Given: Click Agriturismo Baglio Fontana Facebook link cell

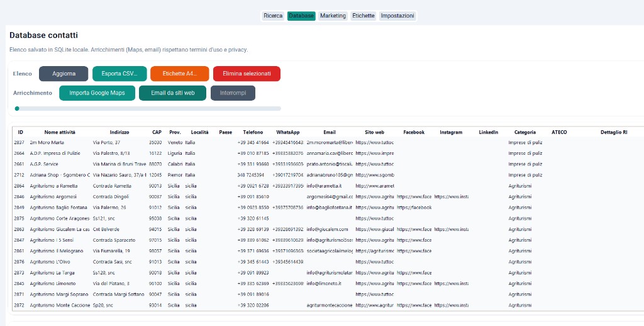Looking at the screenshot, I should pyautogui.click(x=414, y=208).
